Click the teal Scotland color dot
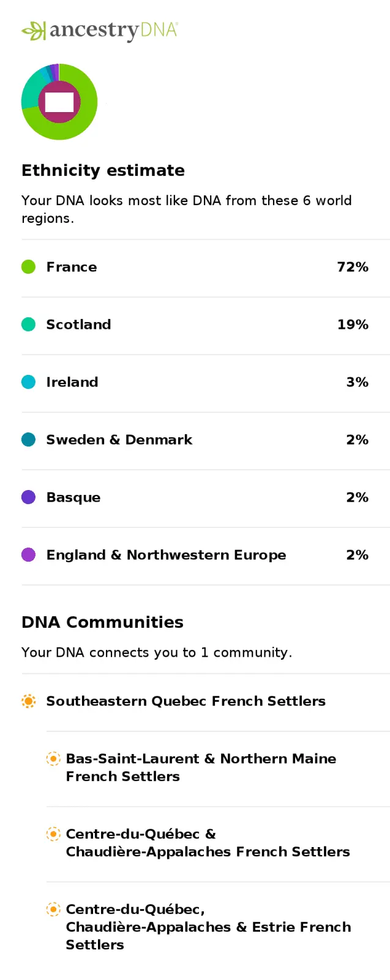Viewport: 390px width, 980px height. pos(29,324)
